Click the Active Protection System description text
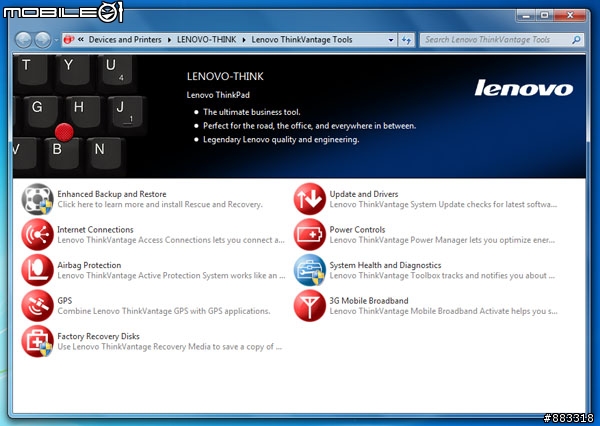Image resolution: width=600 pixels, height=426 pixels. click(x=171, y=276)
